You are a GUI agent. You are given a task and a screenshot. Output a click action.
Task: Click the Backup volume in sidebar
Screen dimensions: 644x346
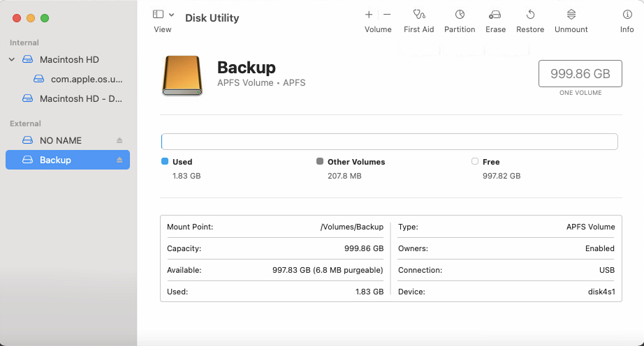tap(55, 160)
